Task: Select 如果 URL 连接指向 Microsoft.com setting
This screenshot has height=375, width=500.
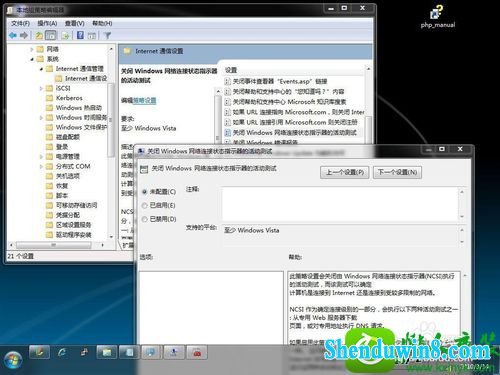Action: (294, 112)
